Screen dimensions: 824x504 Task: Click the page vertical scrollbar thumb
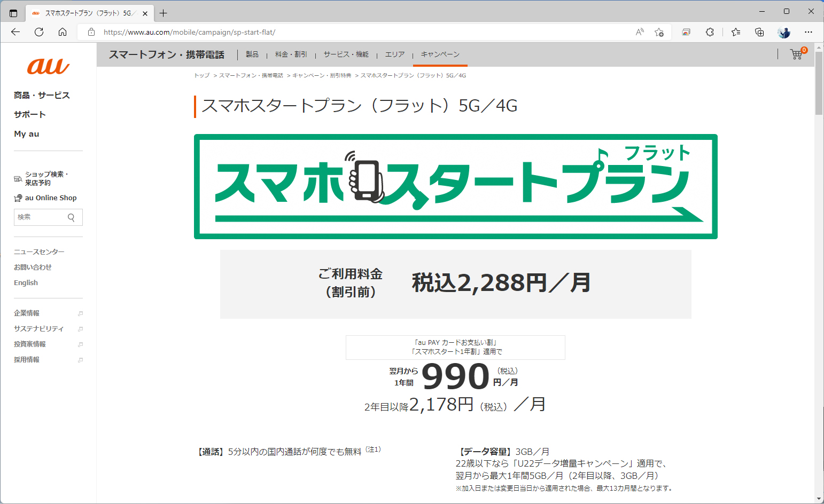pyautogui.click(x=819, y=83)
